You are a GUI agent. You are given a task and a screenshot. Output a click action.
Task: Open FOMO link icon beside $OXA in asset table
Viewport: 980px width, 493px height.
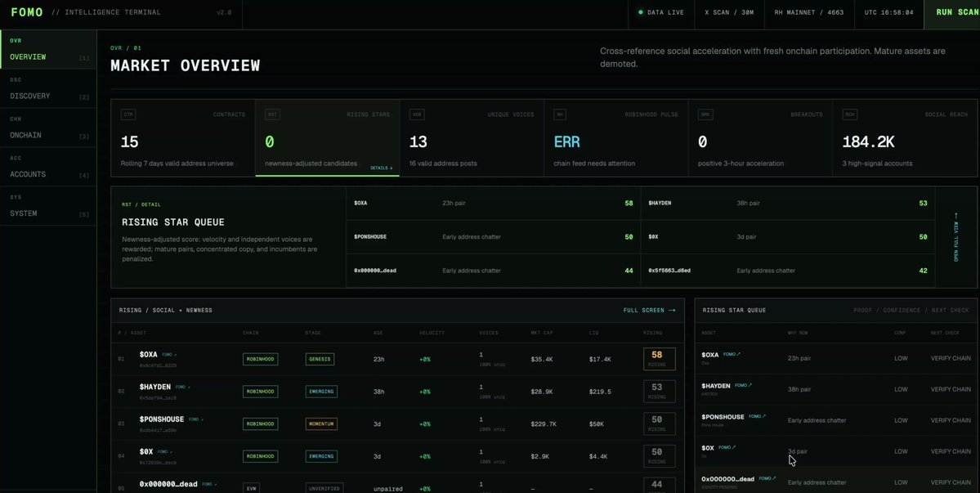169,354
